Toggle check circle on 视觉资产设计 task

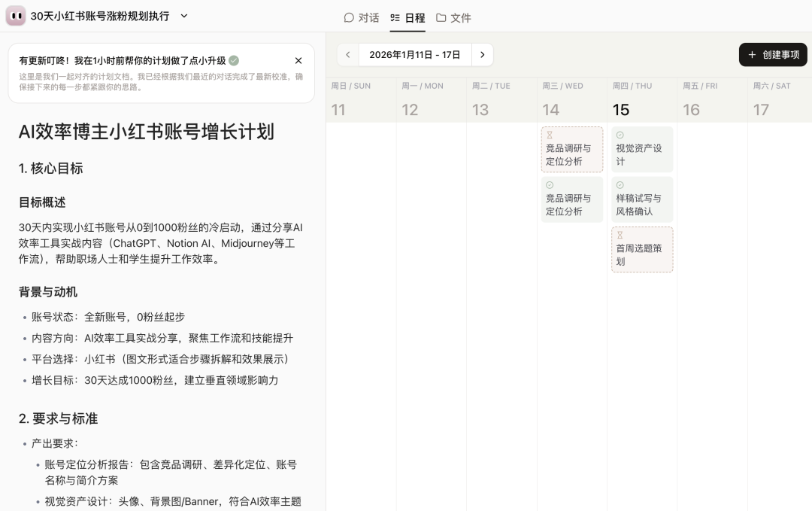620,135
